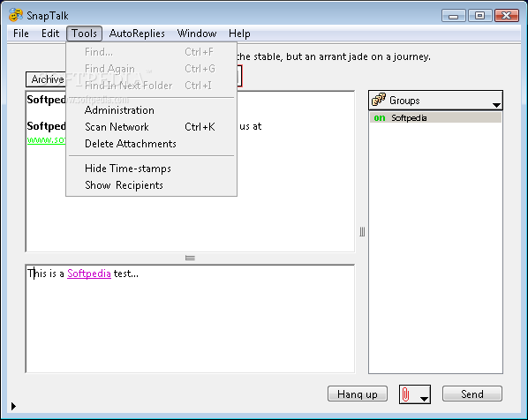Screen dimensions: 528x420
Task: Click the horizontal splitter handle between panes
Action: [x=190, y=258]
